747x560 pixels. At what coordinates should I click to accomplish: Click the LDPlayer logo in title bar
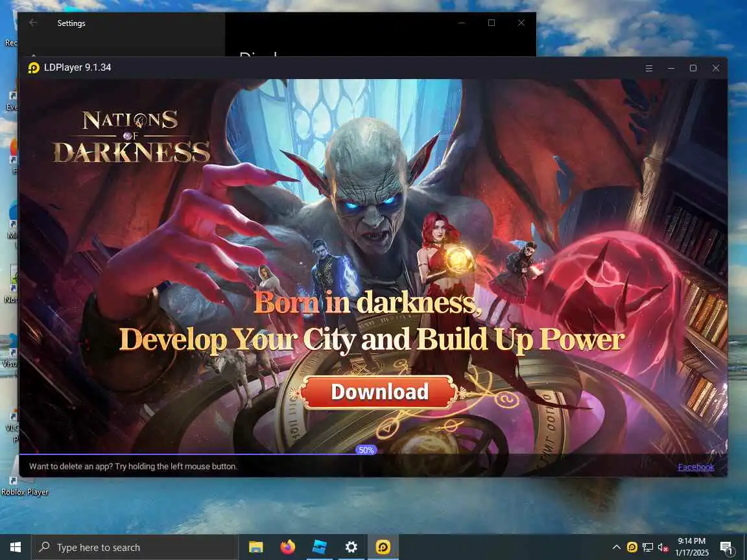(33, 67)
